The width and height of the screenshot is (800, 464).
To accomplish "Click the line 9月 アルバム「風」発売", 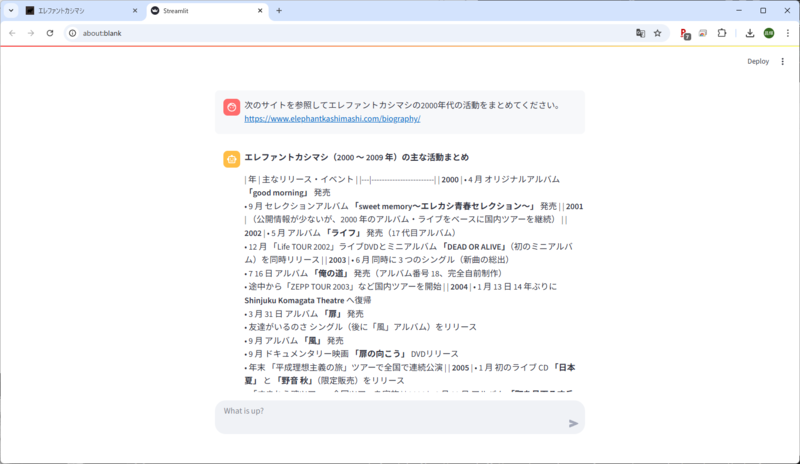I will tap(294, 340).
